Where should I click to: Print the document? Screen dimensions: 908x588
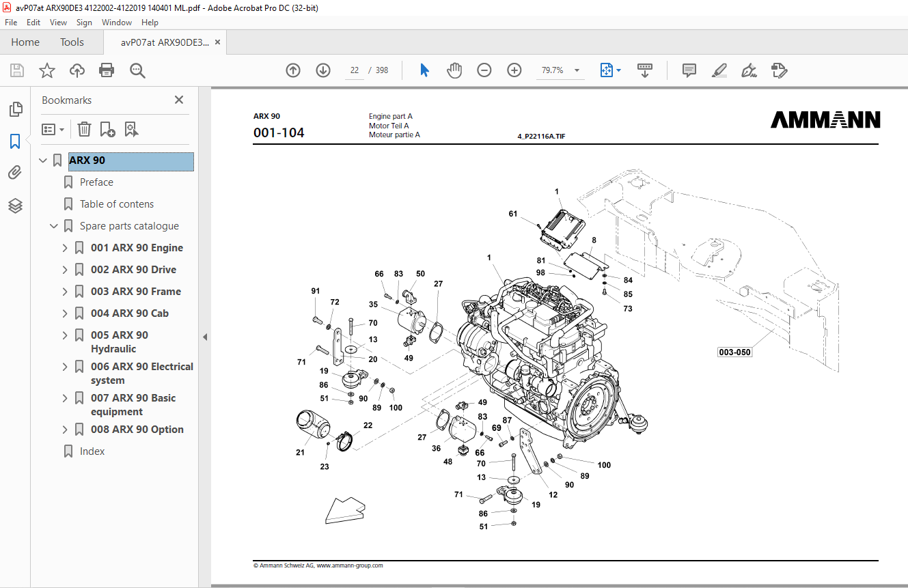point(107,70)
